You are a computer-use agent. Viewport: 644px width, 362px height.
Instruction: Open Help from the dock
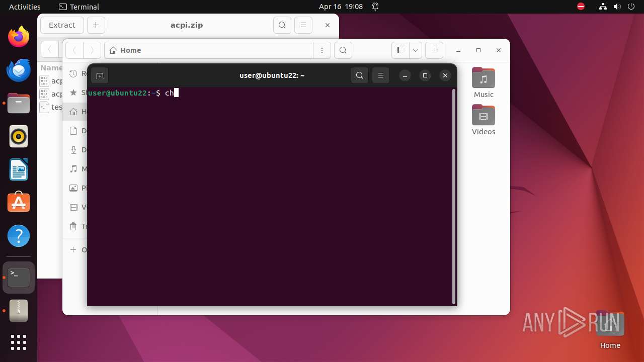(19, 236)
